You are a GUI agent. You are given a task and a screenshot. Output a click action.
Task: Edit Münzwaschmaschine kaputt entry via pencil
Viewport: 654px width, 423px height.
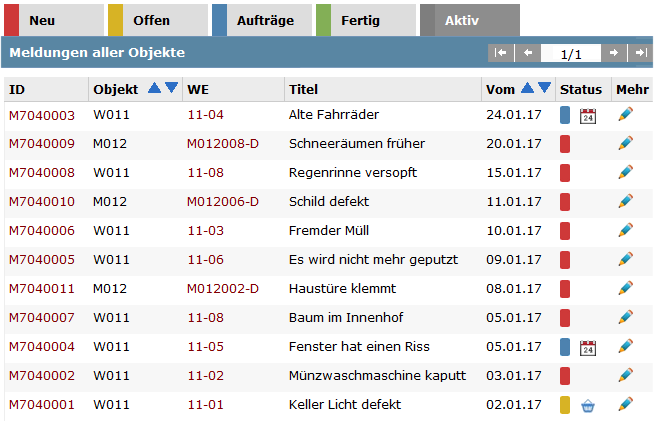[x=626, y=376]
